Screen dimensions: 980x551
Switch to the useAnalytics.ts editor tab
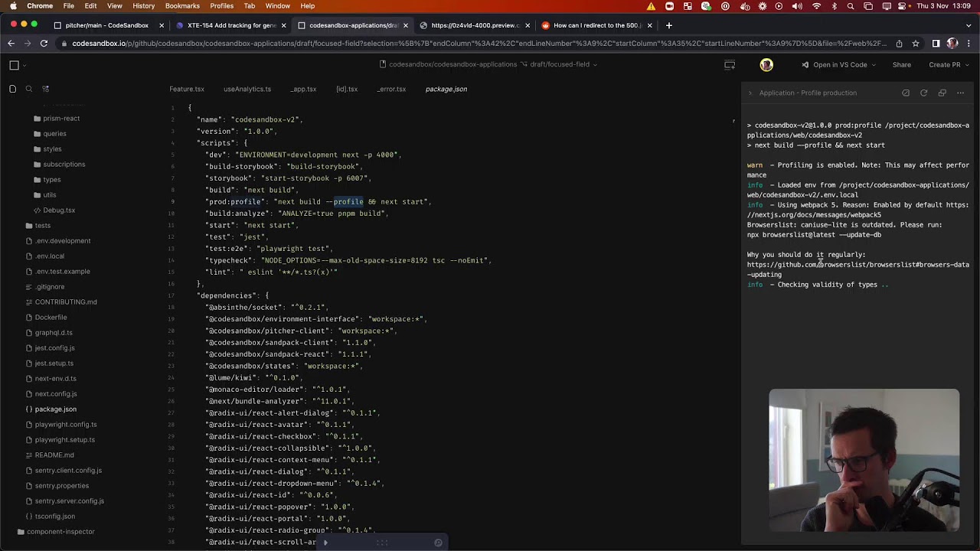click(247, 89)
